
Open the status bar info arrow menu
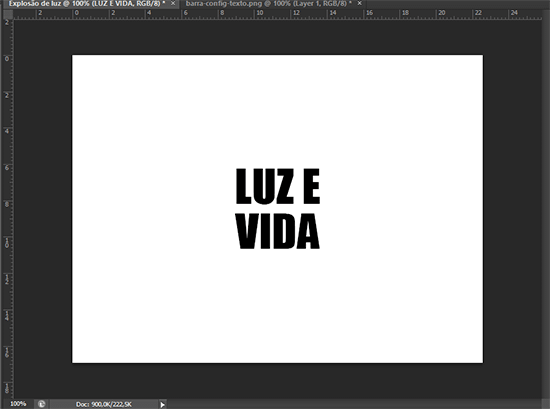[x=162, y=404]
